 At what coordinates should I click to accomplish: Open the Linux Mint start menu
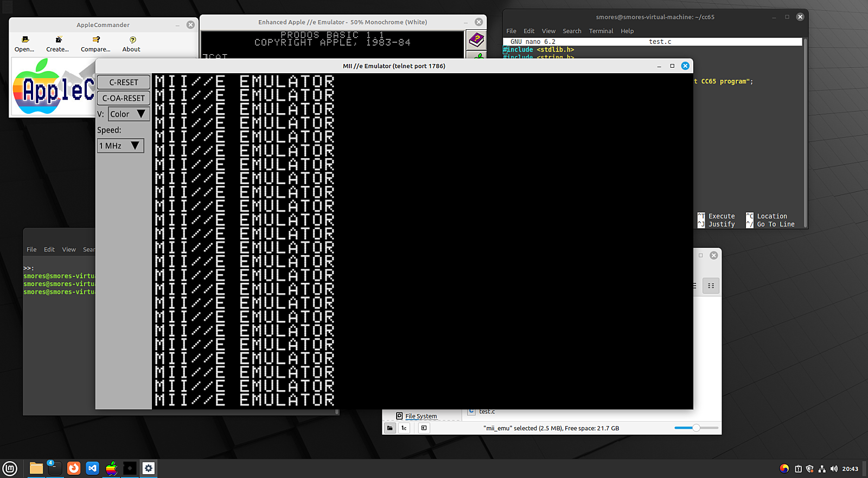pyautogui.click(x=10, y=468)
